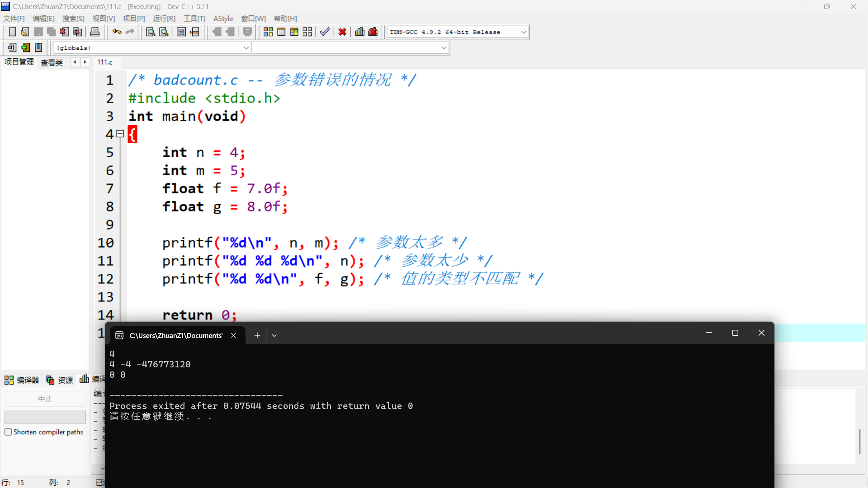Click the Profile analysis bar chart icon
Viewport: 868px width, 488px height.
point(360,32)
